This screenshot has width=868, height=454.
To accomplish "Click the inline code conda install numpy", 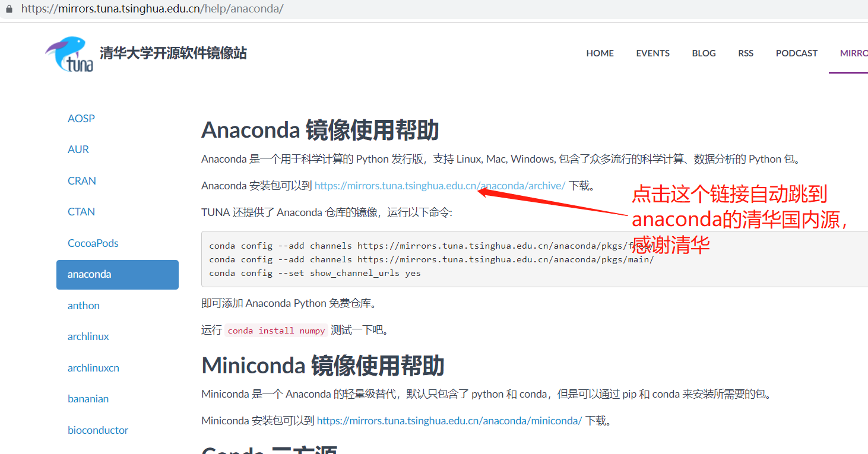I will [276, 331].
